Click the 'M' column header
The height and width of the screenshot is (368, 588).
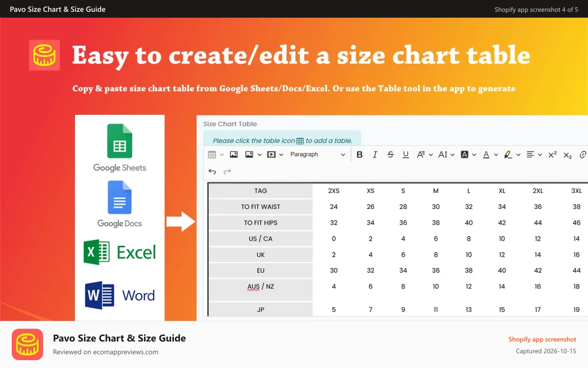point(436,191)
